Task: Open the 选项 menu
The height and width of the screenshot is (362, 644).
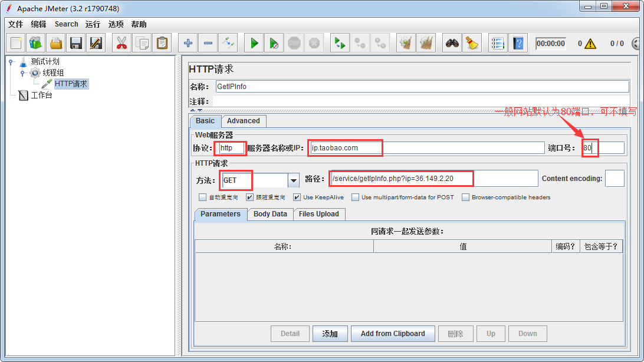Action: click(x=116, y=24)
